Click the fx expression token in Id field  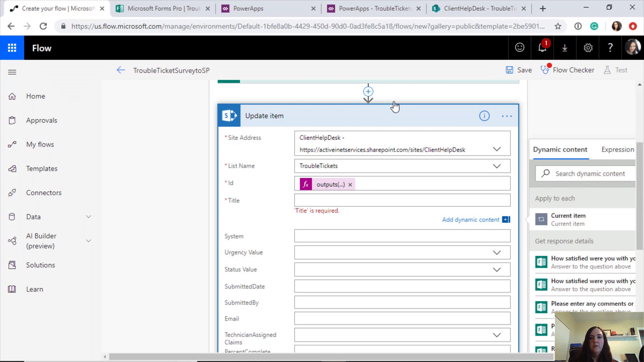pos(306,184)
